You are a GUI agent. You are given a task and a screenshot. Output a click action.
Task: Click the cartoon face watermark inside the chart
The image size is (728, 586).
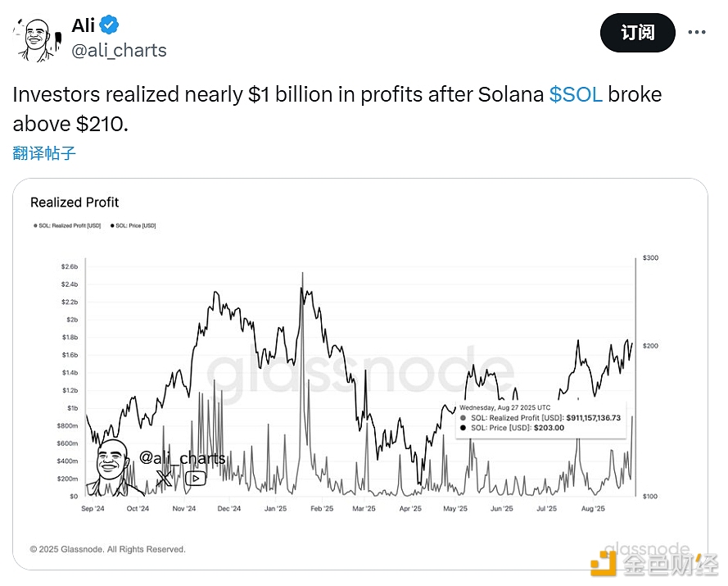click(x=113, y=466)
